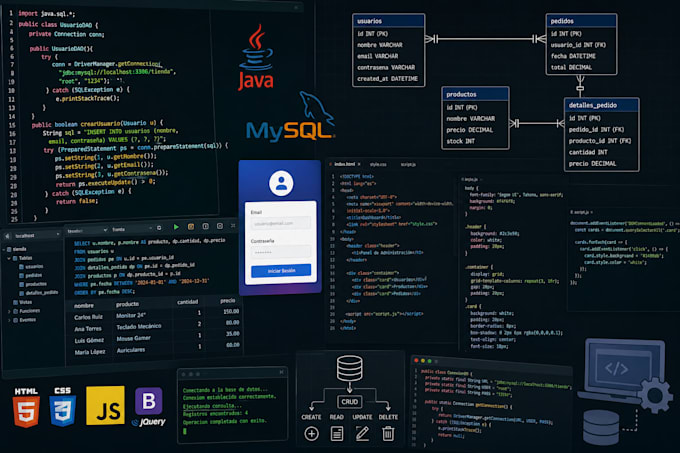Click the laptop code illustration icon
The image size is (680, 453).
(621, 371)
